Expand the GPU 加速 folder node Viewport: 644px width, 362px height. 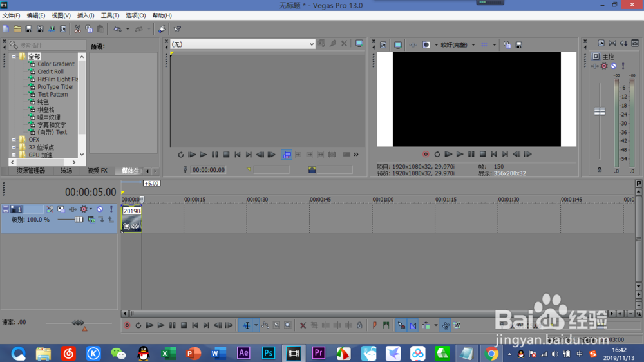click(x=14, y=155)
